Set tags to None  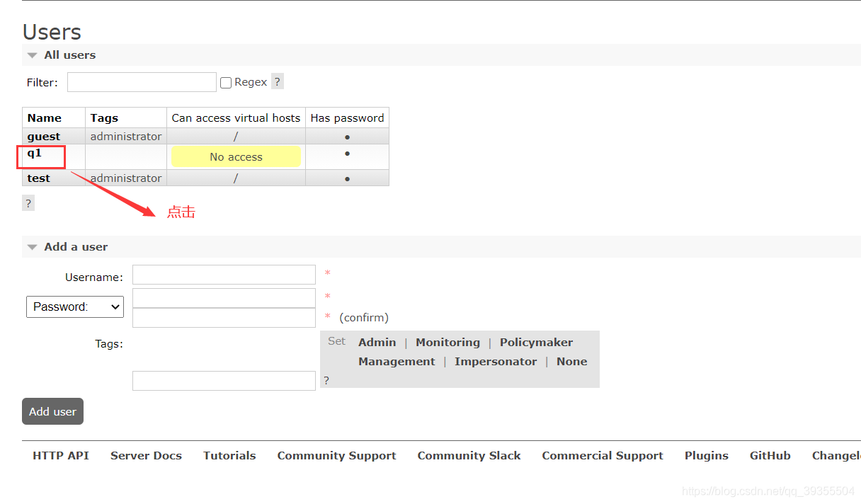(x=571, y=362)
